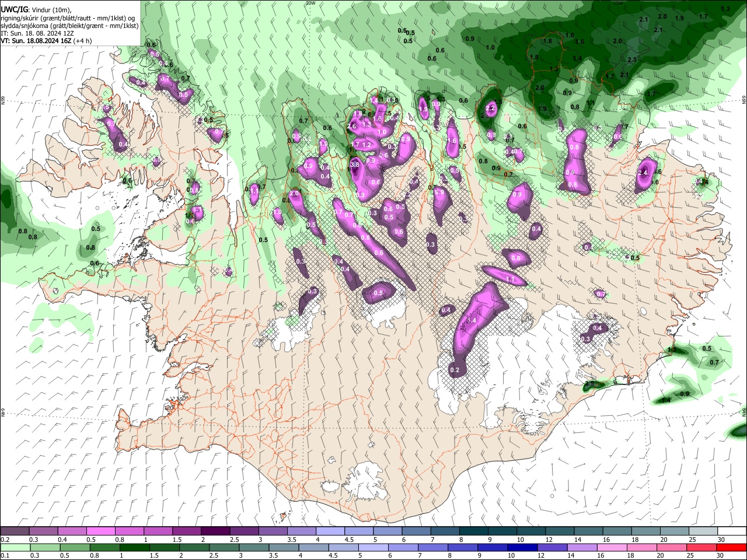Click the bold 'UWC/IG' heading text
Viewport: 747px width, 560px height.
point(14,10)
